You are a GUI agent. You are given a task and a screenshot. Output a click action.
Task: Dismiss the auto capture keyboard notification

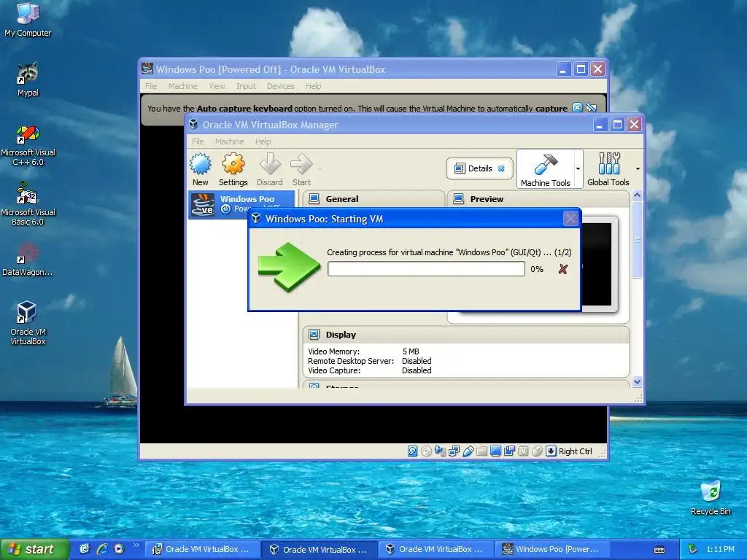point(577,108)
